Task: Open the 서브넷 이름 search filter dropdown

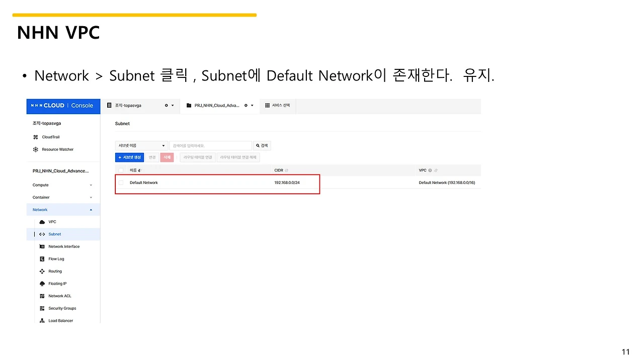Action: coord(141,145)
